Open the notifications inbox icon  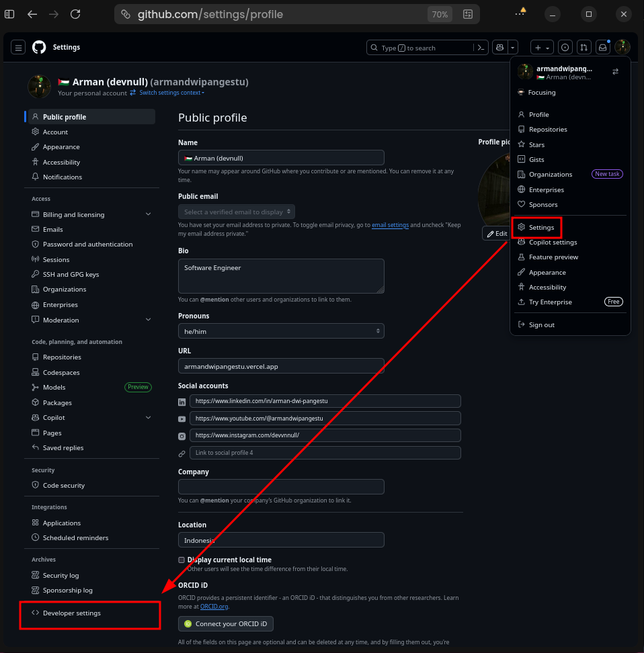tap(603, 48)
